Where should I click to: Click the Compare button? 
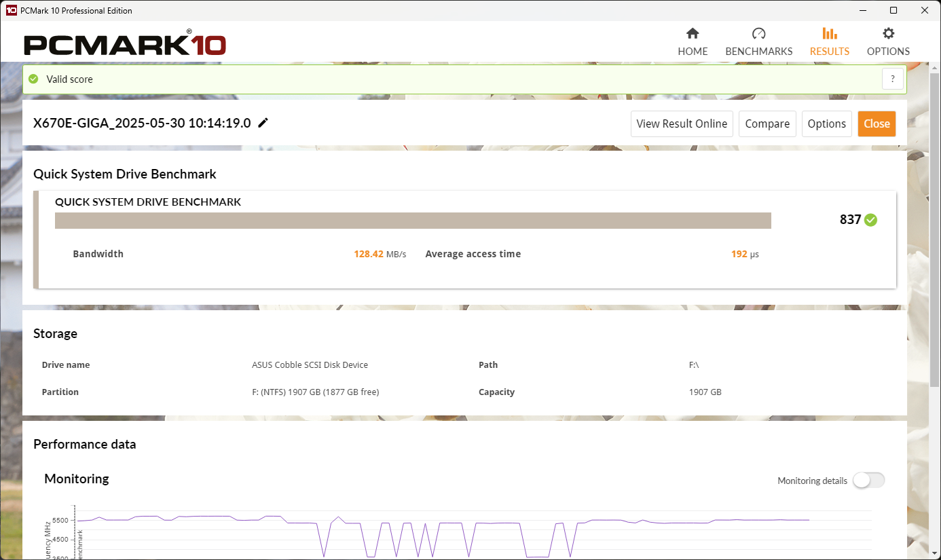click(767, 124)
